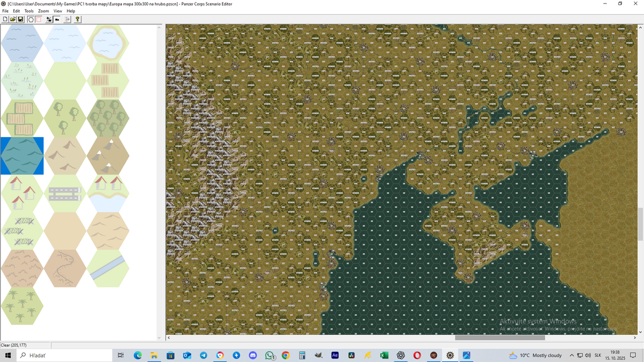The image size is (644, 362).
Task: Select the city houses terrain tile
Action: [x=22, y=193]
